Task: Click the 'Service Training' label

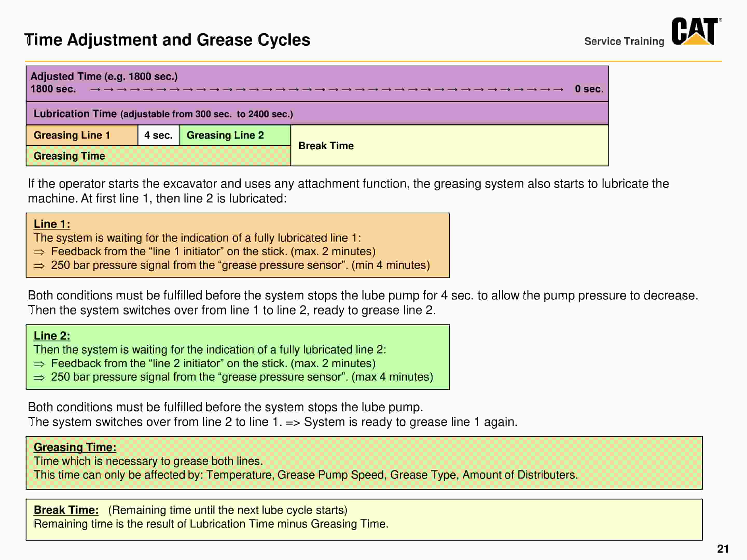Action: (x=624, y=41)
